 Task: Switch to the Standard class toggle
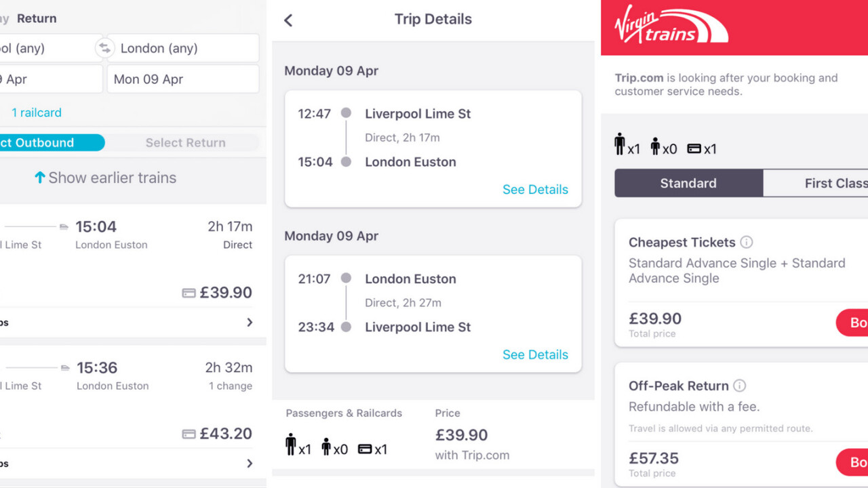click(x=688, y=183)
